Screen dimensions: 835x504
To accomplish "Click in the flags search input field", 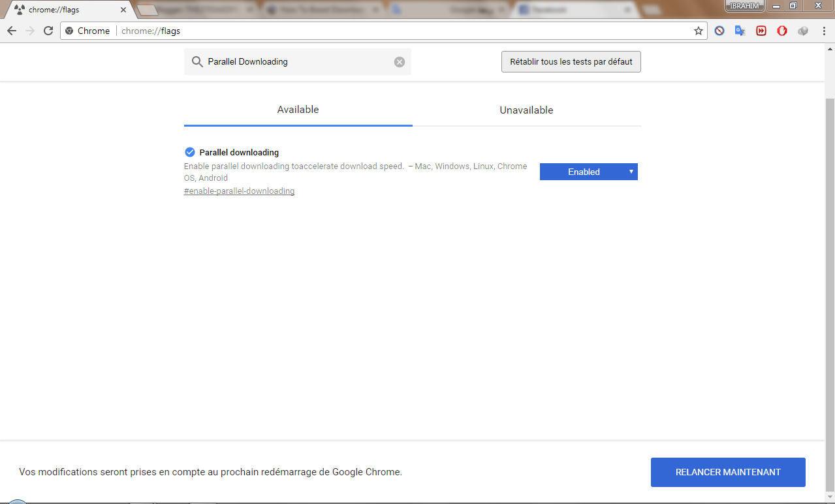I will click(297, 62).
